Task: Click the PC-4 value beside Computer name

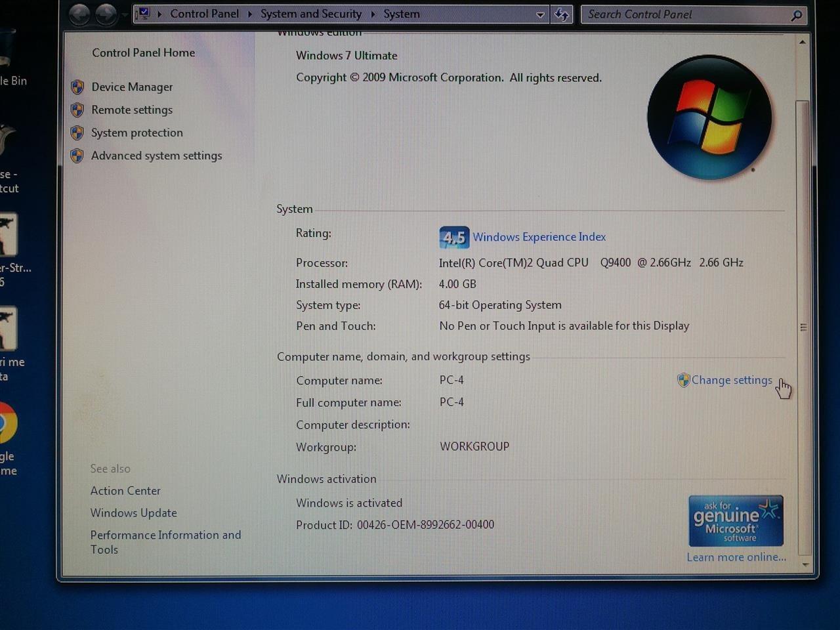Action: pyautogui.click(x=451, y=380)
